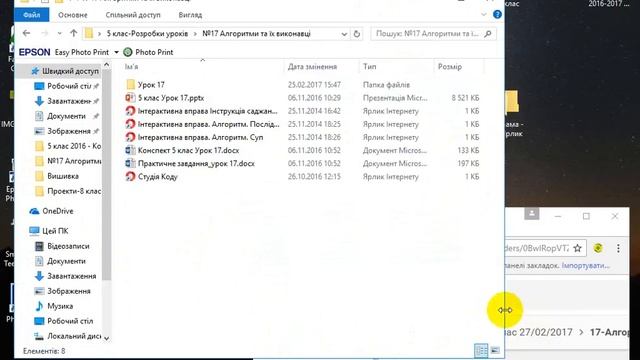Open the Спільний доступ tab
The image size is (640, 360).
click(x=133, y=15)
